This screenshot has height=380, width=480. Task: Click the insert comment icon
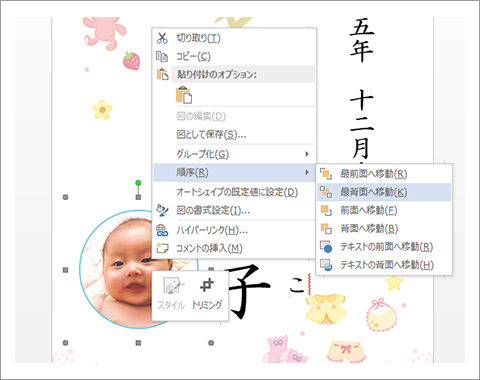[x=162, y=248]
